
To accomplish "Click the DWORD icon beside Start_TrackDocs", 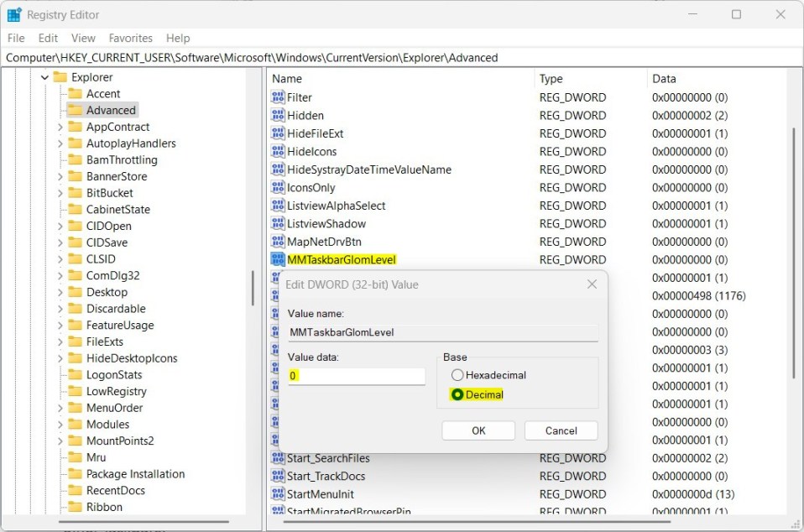I will pos(278,476).
